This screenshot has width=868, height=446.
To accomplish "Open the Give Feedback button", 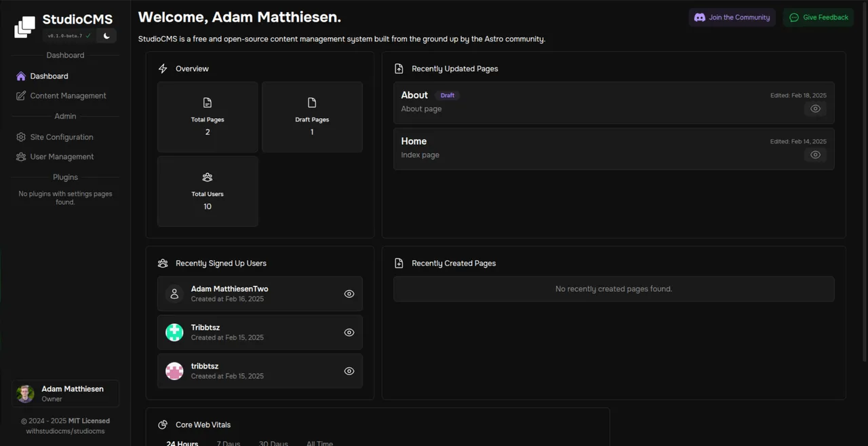I will [818, 17].
